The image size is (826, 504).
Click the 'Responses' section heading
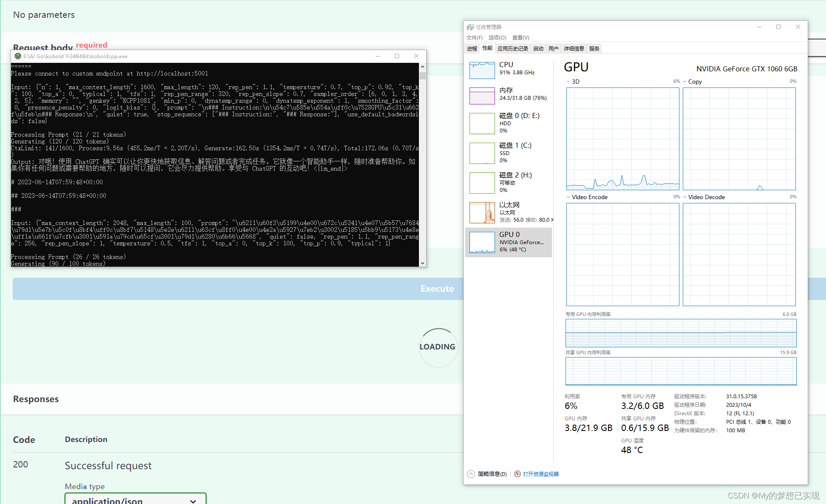point(36,399)
